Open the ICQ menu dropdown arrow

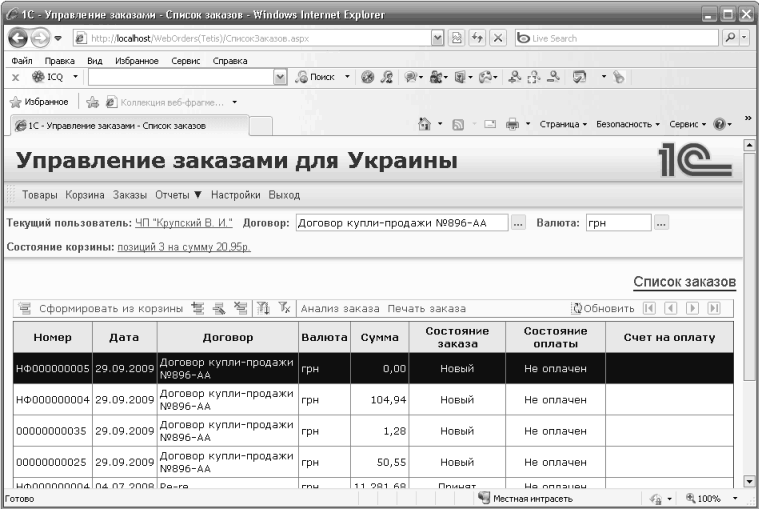point(75,77)
